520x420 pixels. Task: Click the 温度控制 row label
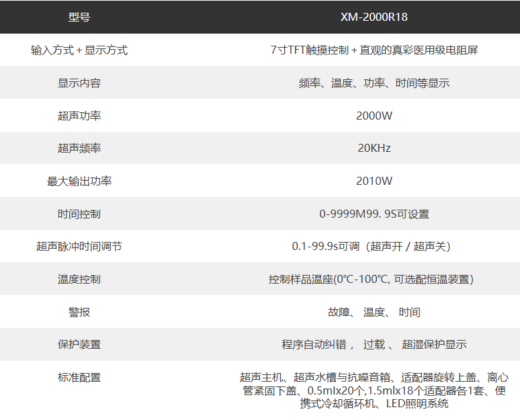point(79,280)
